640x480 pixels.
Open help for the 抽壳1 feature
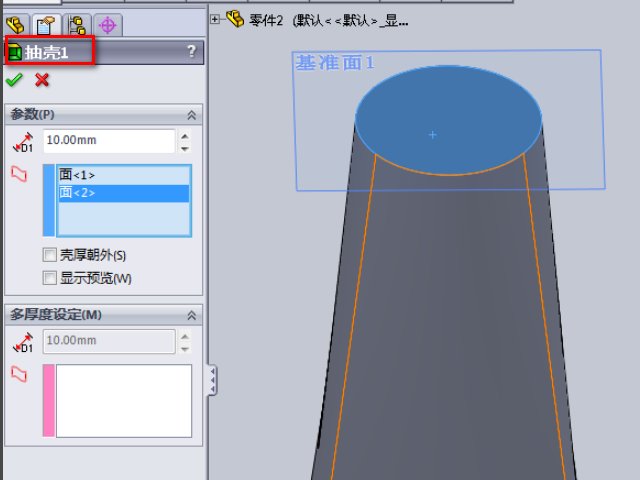pos(191,52)
